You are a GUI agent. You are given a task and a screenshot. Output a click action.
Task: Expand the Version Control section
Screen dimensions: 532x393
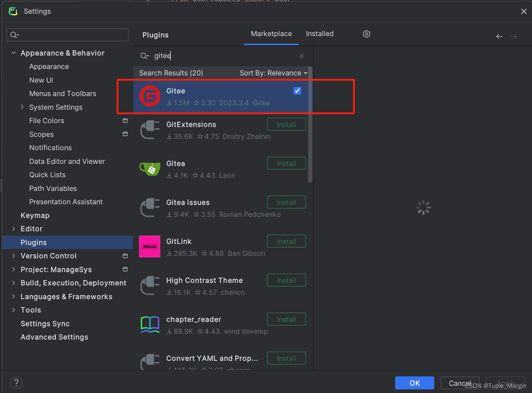coord(14,256)
